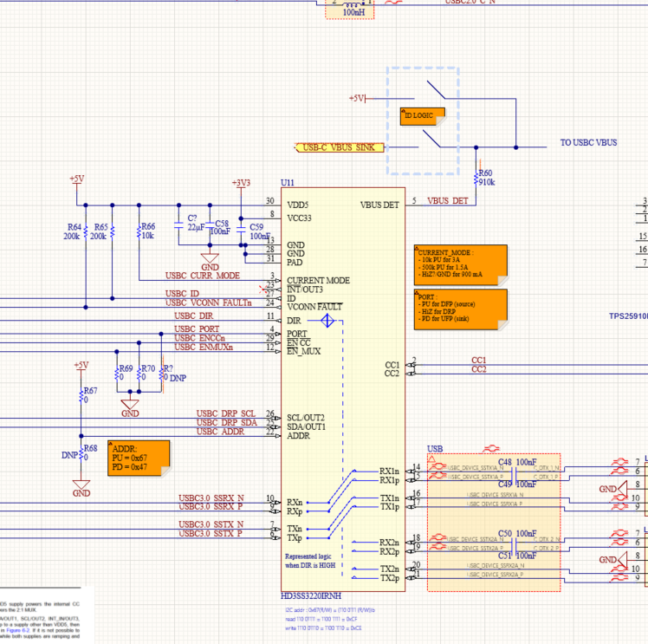Select resistor R64 200k symbol

86,232
